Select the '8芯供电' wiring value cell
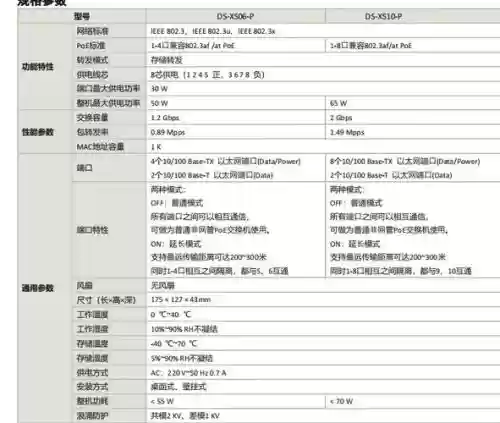Screen dimensions: 500x423 tap(207, 75)
